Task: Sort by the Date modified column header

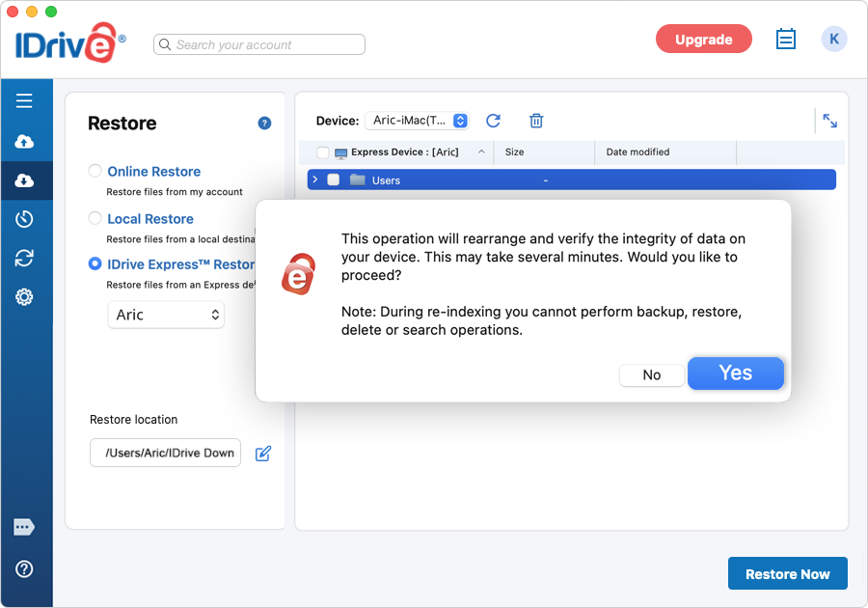Action: 637,152
